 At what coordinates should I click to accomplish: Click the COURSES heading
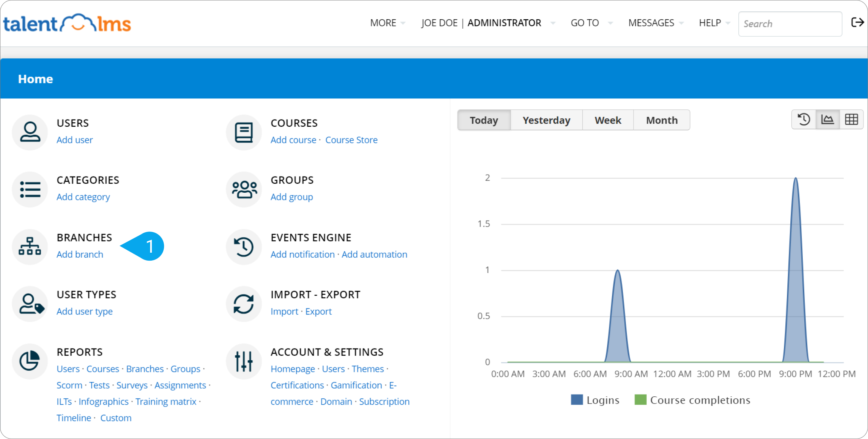[294, 123]
